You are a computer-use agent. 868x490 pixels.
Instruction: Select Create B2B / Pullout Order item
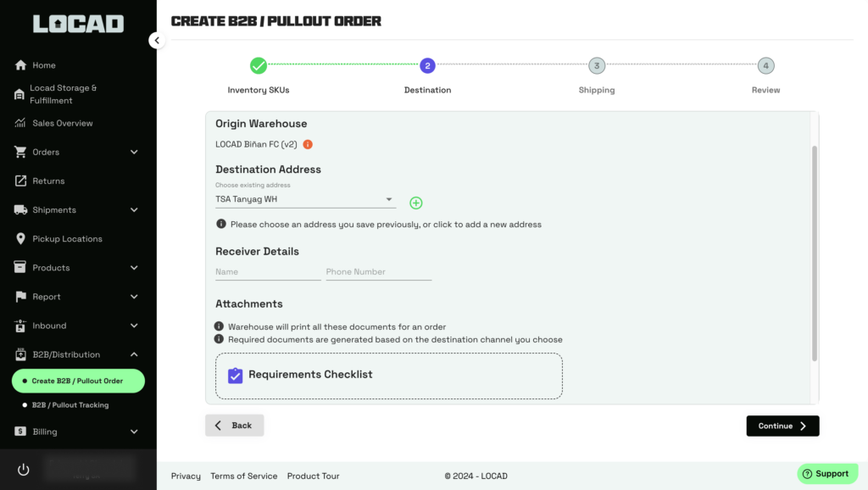77,381
